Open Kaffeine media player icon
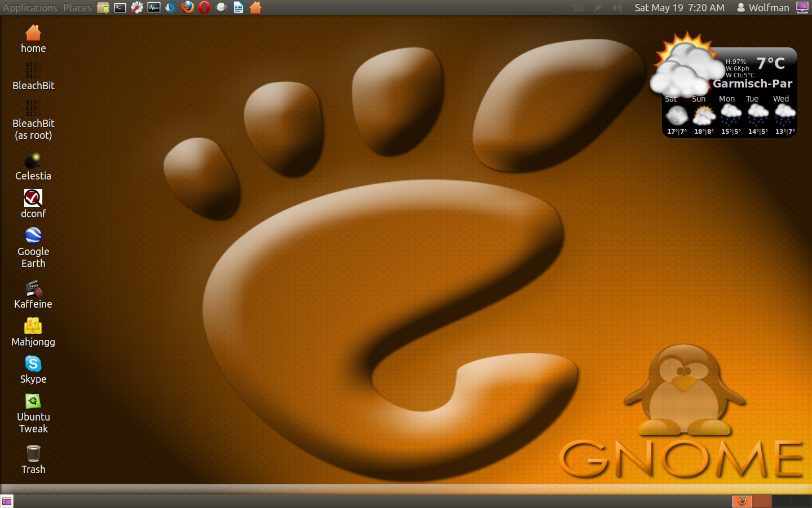This screenshot has width=812, height=508. tap(33, 295)
